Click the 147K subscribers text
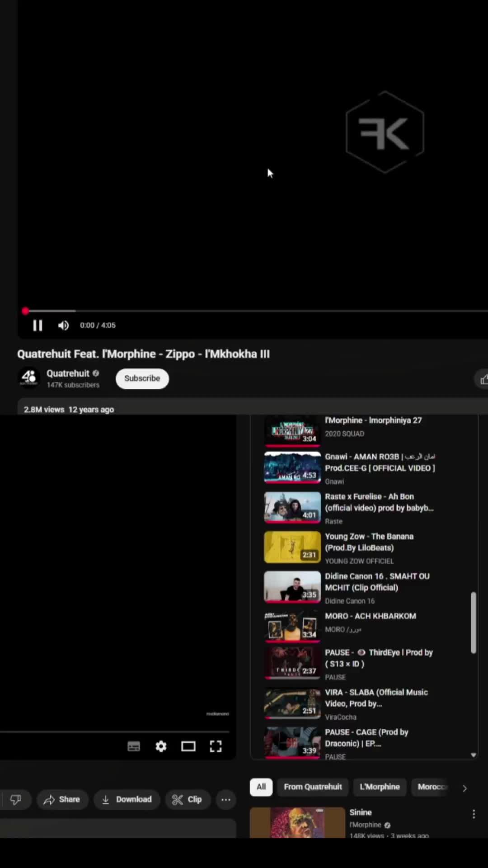This screenshot has width=488, height=868. 73,385
